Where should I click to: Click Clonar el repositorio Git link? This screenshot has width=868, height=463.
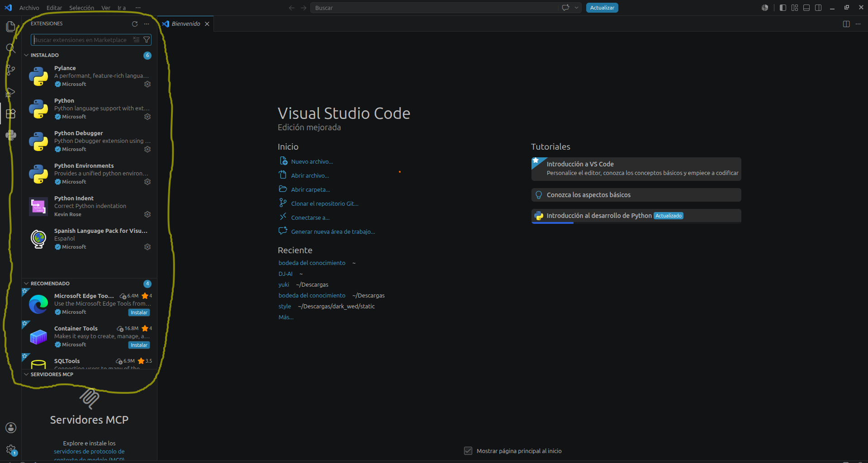point(325,203)
